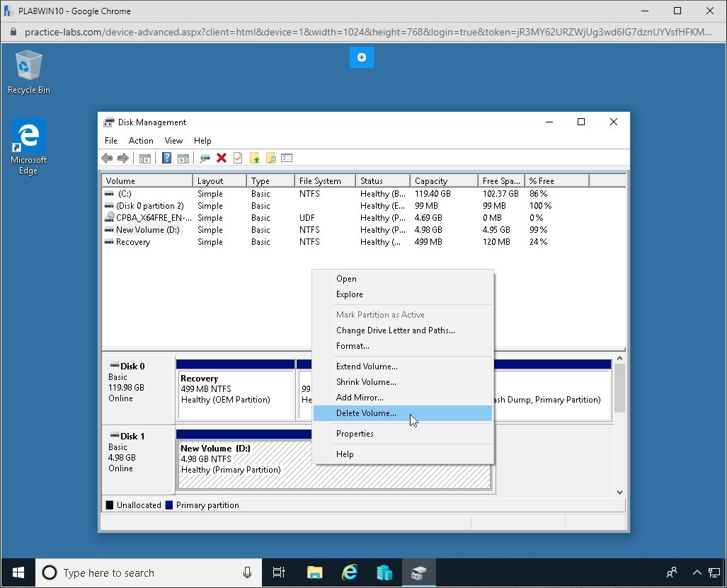Choose Open from the context menu

point(403,279)
